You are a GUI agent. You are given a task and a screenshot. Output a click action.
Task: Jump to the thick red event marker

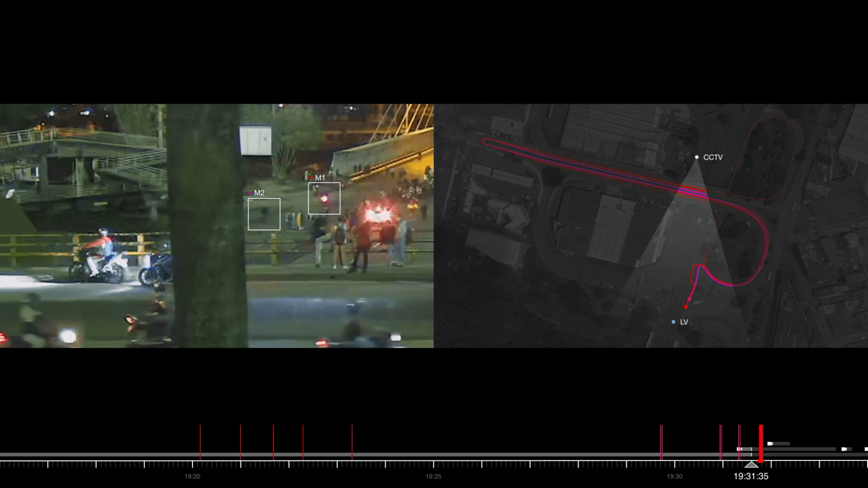(761, 443)
